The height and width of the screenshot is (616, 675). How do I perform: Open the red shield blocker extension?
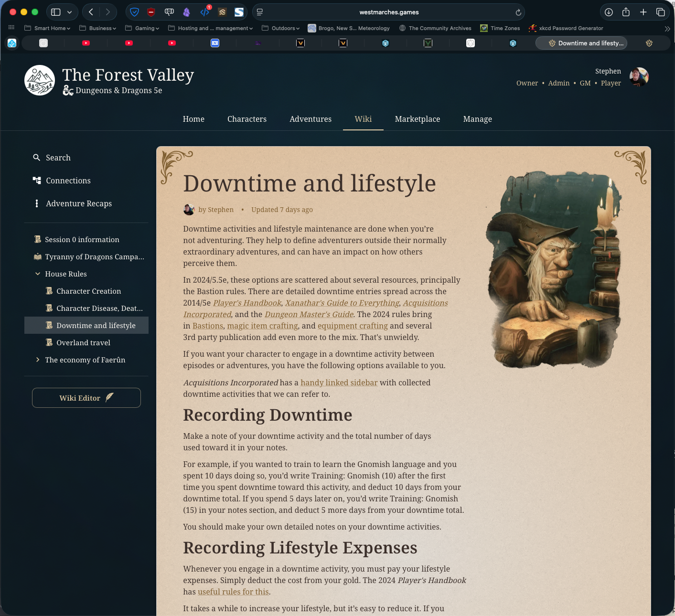tap(151, 12)
